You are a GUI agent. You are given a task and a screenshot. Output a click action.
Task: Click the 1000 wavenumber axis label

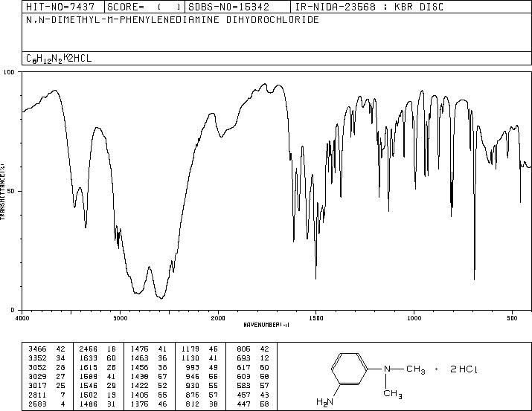[x=414, y=318]
